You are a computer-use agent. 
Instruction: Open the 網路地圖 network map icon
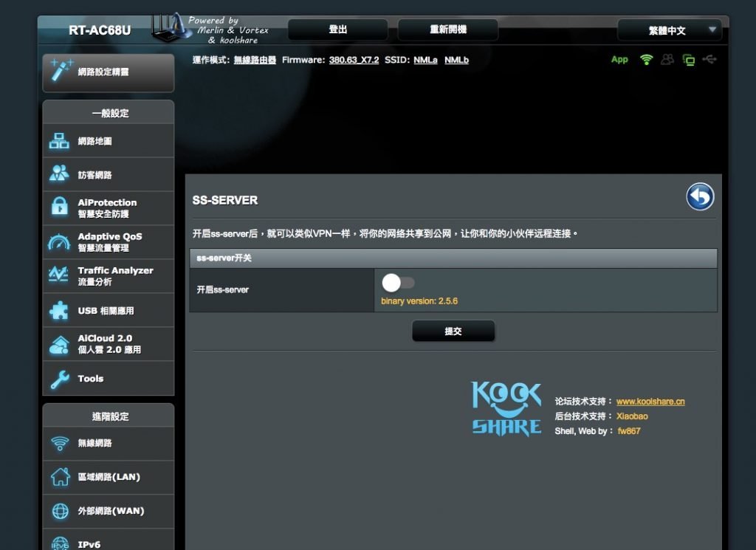(59, 141)
